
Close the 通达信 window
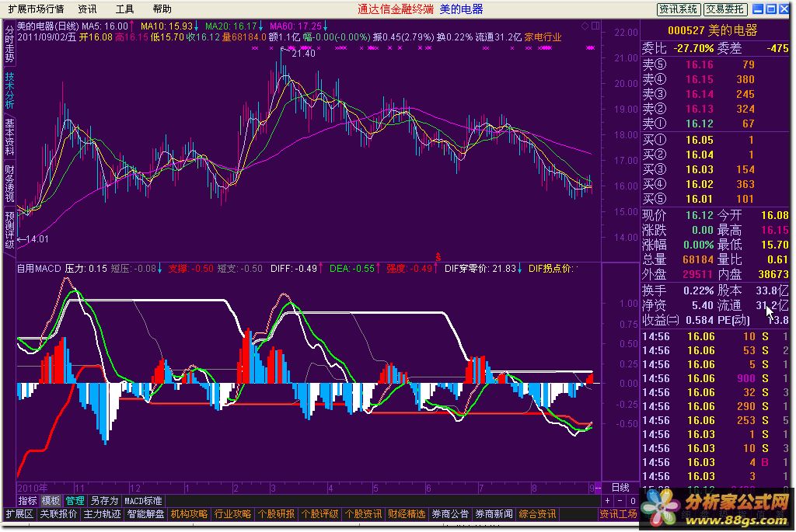pyautogui.click(x=784, y=9)
